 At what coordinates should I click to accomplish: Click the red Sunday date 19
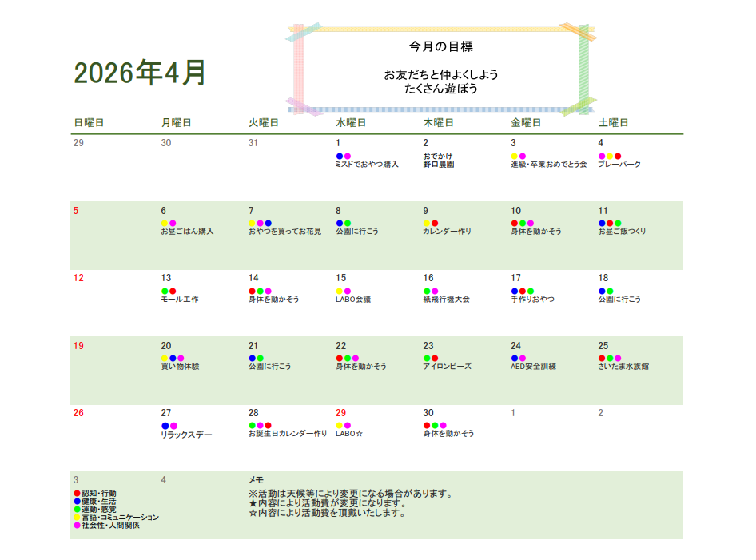pos(78,346)
